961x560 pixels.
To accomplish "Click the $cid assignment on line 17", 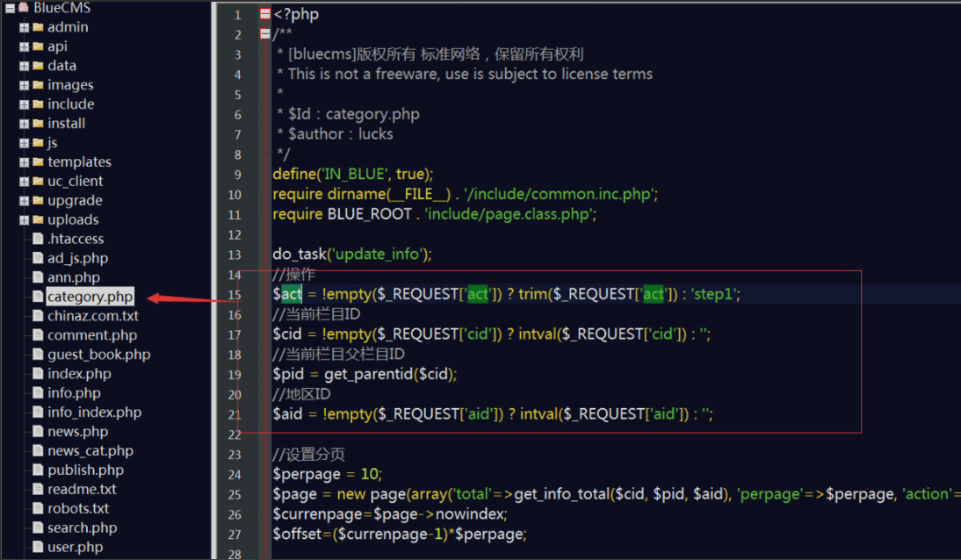I will click(492, 334).
